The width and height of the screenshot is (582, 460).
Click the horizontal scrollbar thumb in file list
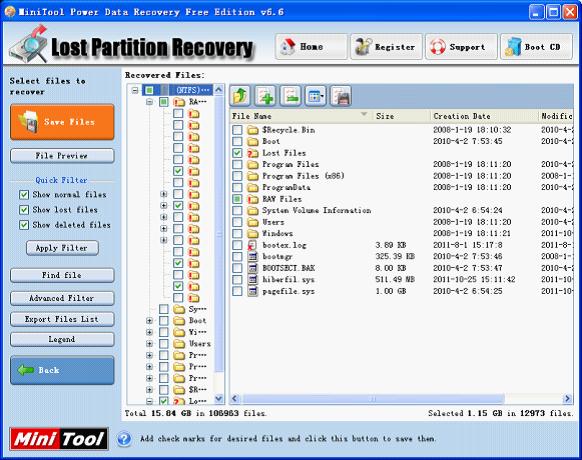[x=373, y=399]
